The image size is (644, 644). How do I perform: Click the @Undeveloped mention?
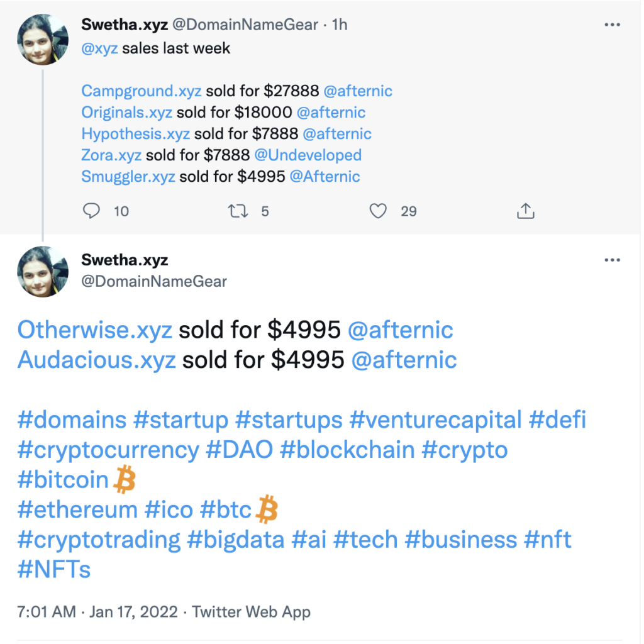(x=308, y=155)
